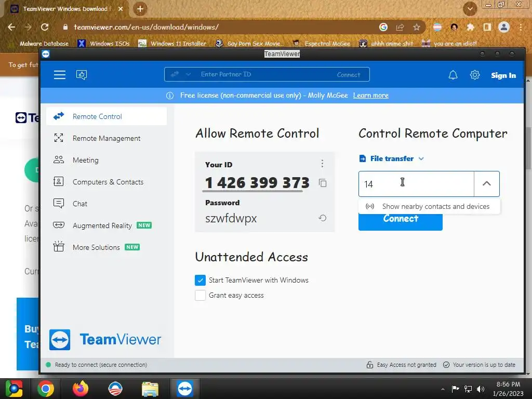The image size is (532, 399).
Task: Open Chrome profile avatar
Action: tap(504, 27)
